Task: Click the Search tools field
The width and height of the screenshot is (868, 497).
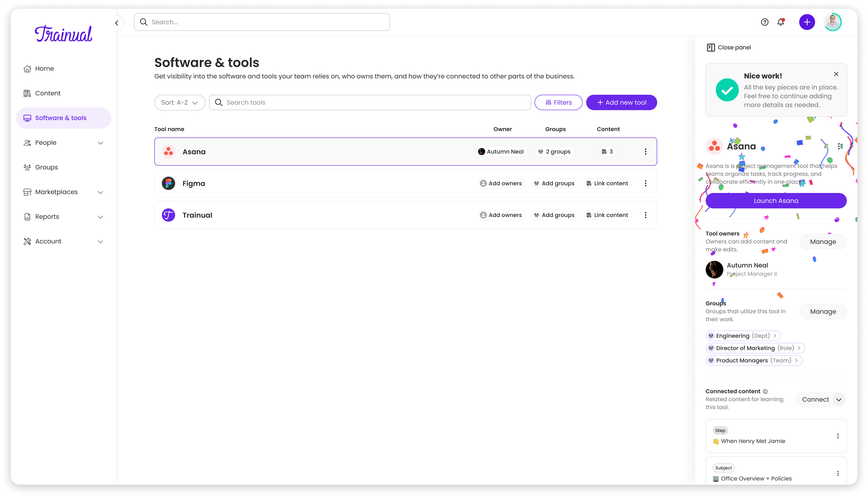Action: (x=370, y=102)
